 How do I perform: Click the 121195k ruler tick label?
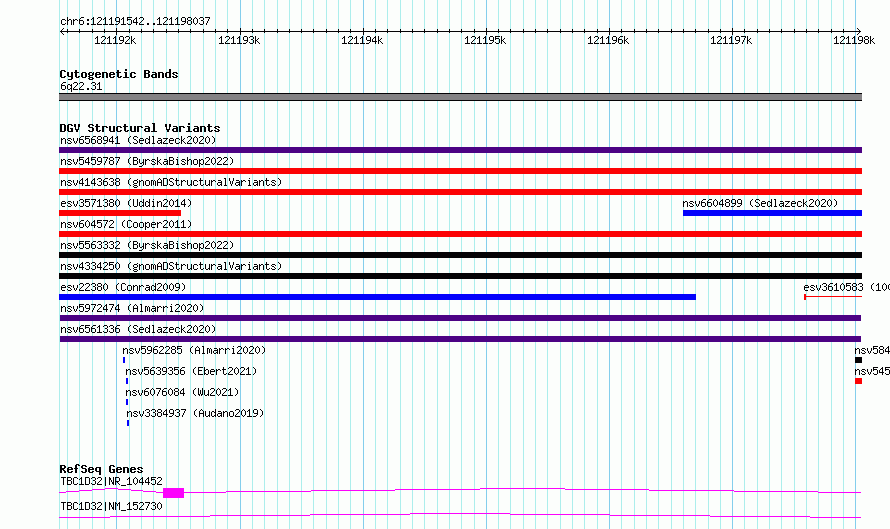pyautogui.click(x=485, y=40)
